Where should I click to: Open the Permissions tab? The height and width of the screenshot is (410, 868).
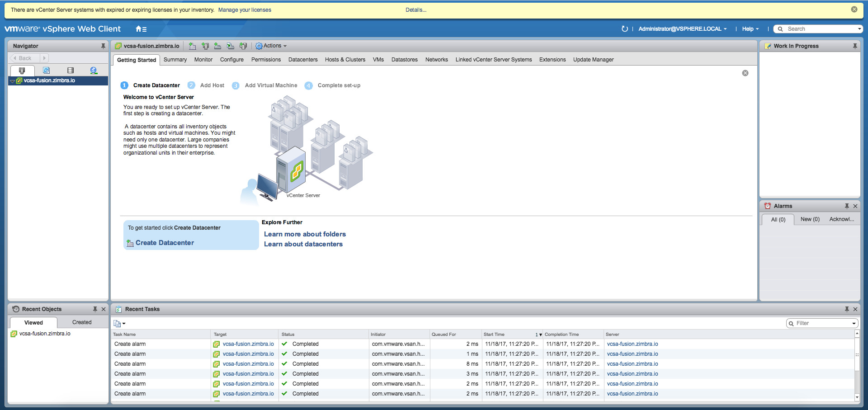tap(266, 60)
